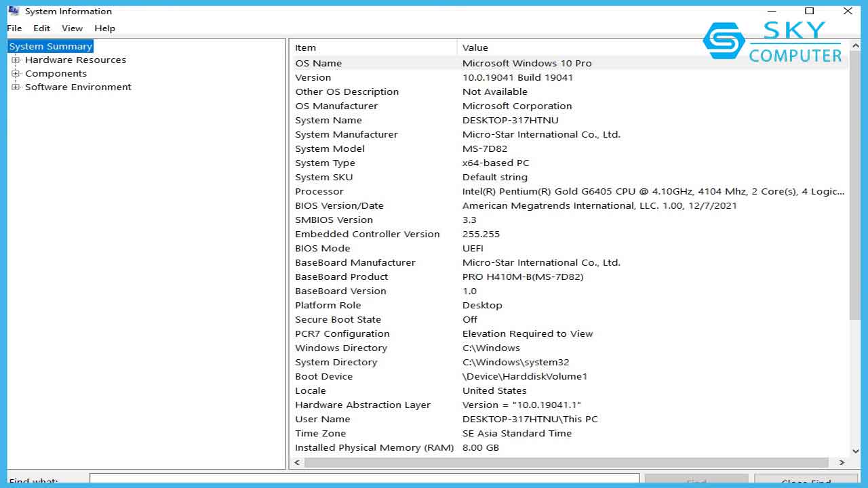This screenshot has height=488, width=868.
Task: Select the Processor row
Action: 570,191
